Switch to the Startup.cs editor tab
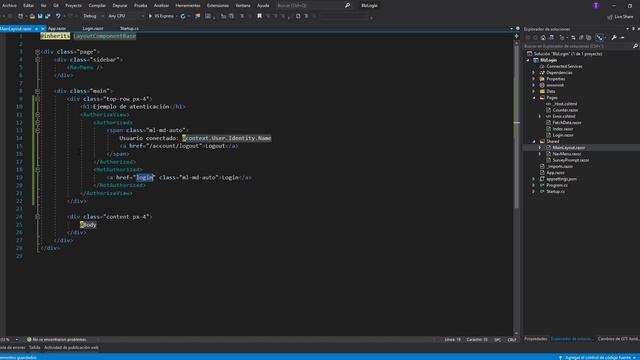The image size is (640, 360). click(x=129, y=29)
